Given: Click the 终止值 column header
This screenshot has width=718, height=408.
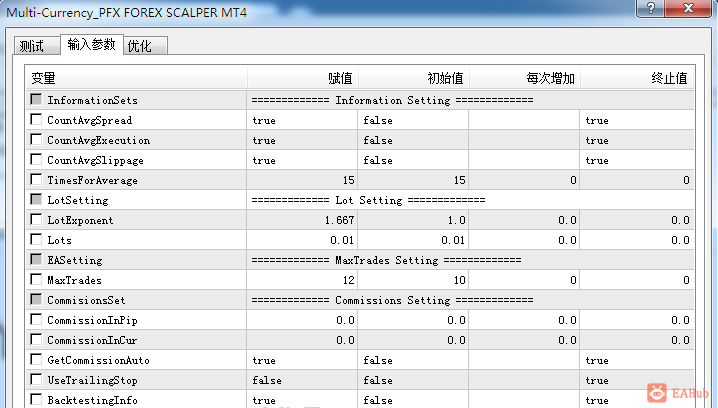Looking at the screenshot, I should point(636,78).
